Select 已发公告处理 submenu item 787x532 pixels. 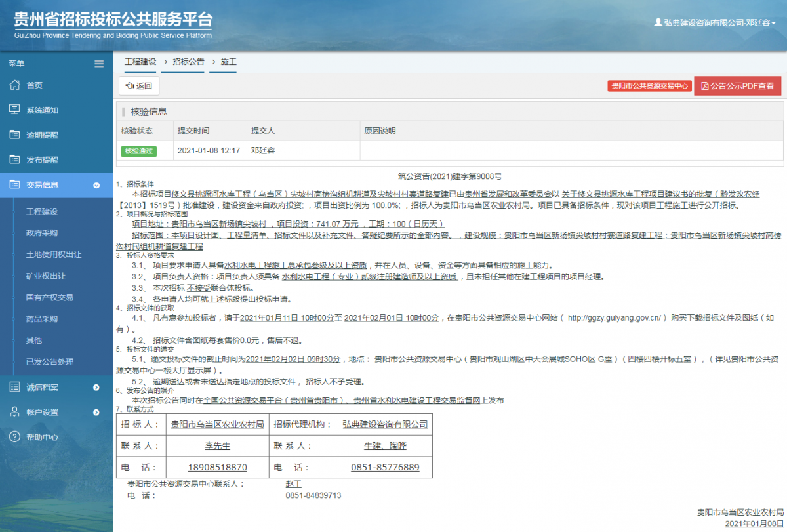click(49, 361)
